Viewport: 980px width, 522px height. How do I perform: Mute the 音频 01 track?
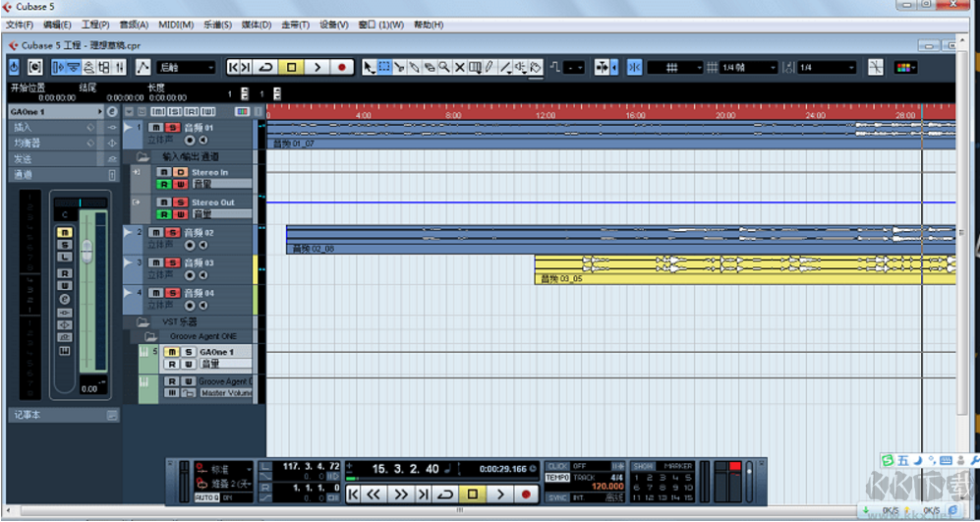(x=156, y=128)
